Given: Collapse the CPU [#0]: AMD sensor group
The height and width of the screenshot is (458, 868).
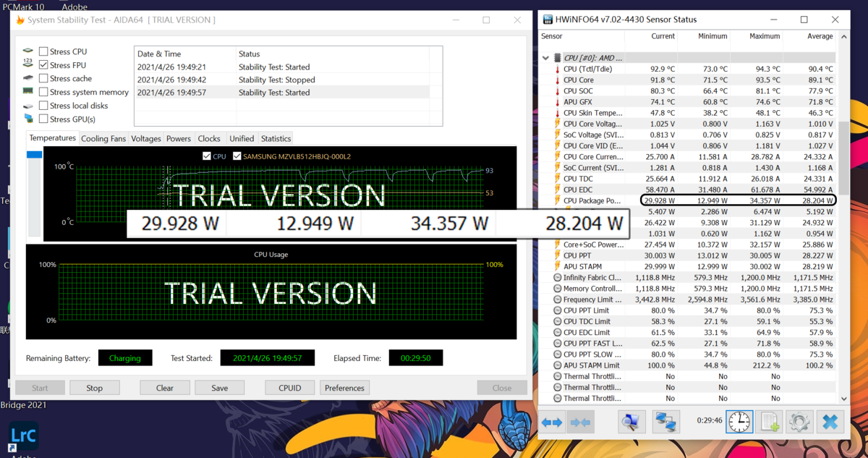Looking at the screenshot, I should click(545, 58).
